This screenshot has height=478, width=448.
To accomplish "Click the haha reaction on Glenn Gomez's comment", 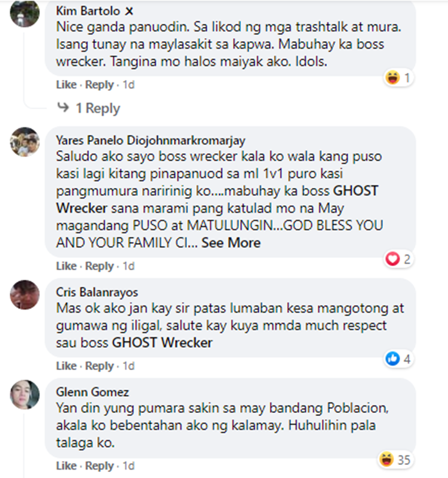I will (386, 459).
